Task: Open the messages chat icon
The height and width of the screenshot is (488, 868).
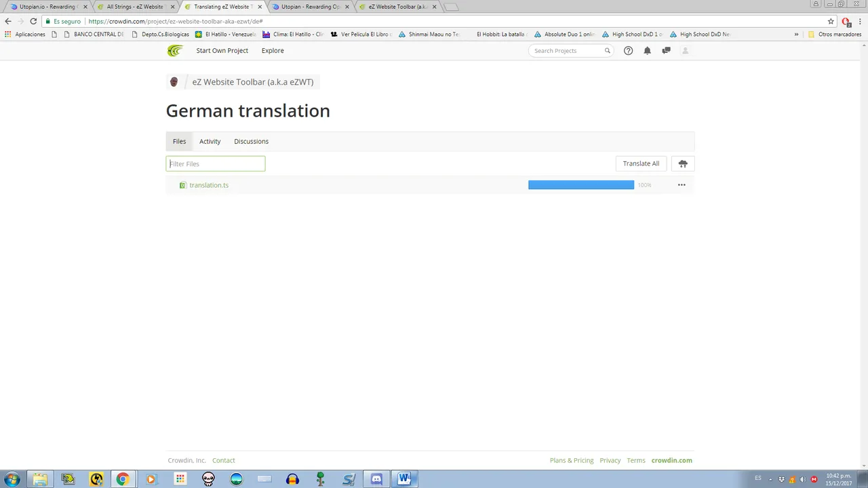Action: 666,51
